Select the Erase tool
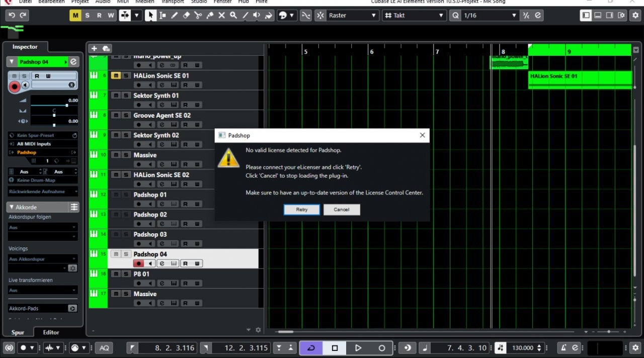Viewport: 644px width, 358px height. 186,16
